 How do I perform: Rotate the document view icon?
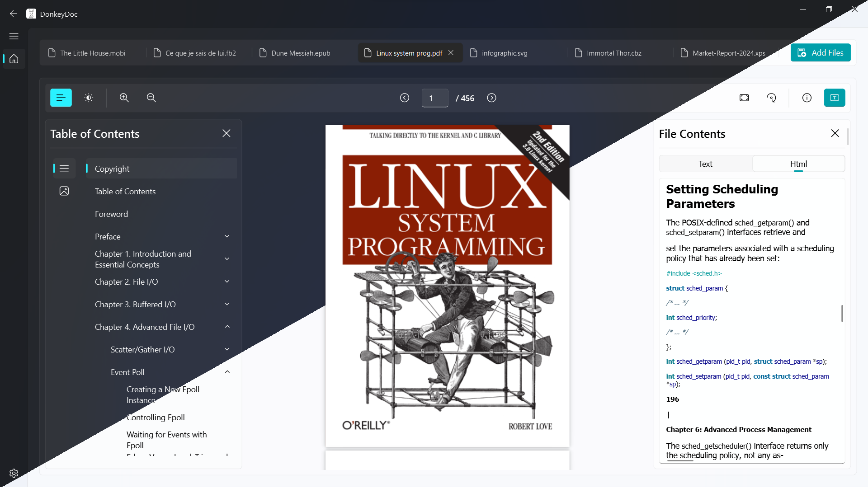[x=772, y=98]
